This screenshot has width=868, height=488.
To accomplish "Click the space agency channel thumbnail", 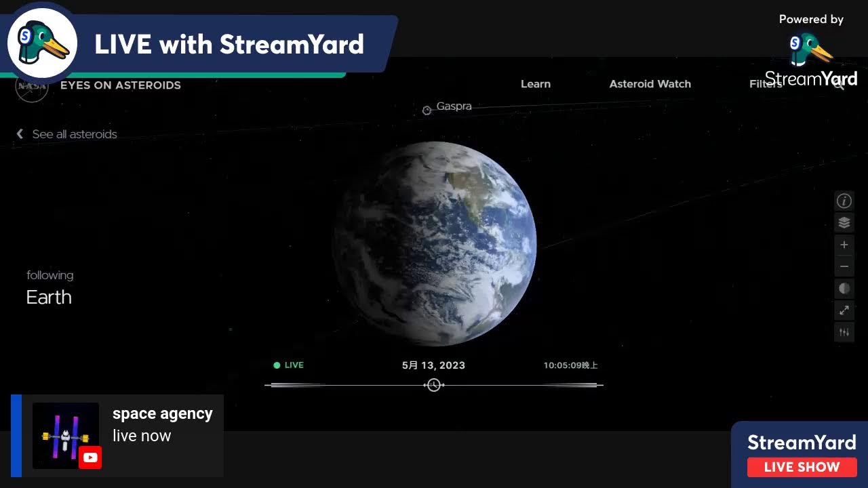I will click(66, 436).
